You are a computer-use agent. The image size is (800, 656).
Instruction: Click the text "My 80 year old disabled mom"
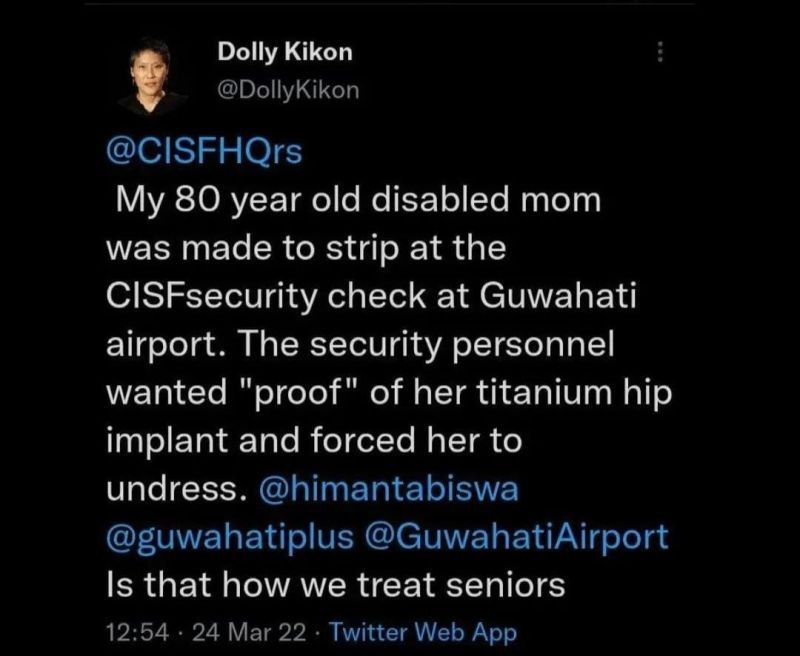(x=358, y=200)
